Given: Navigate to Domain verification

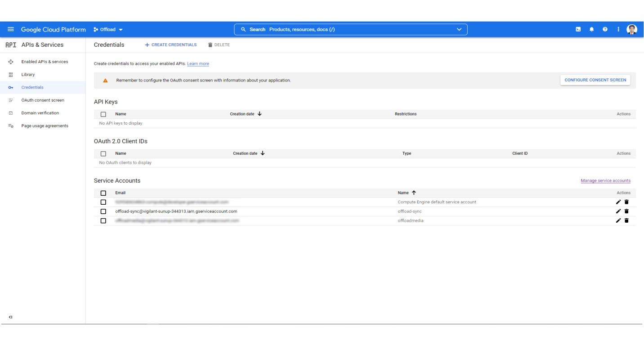Looking at the screenshot, I should pyautogui.click(x=43, y=113).
